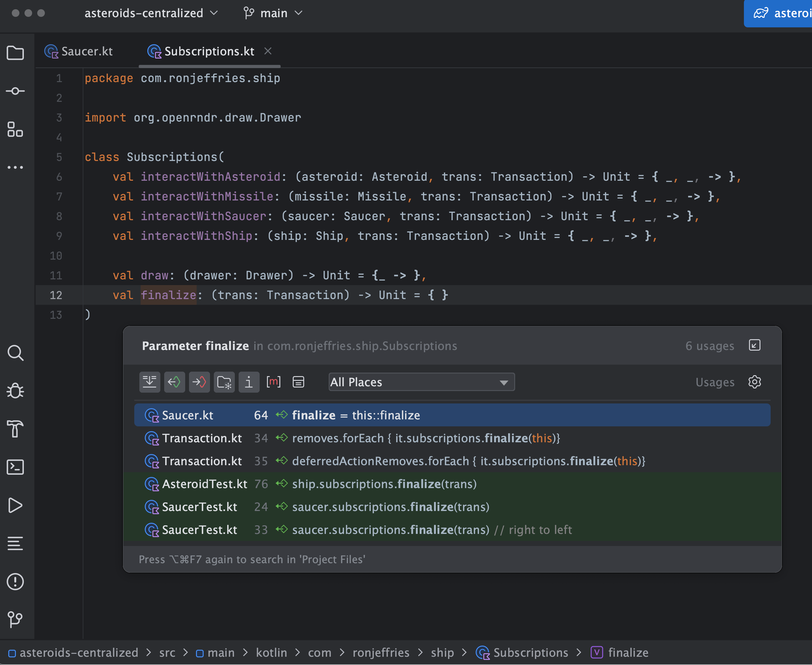The width and height of the screenshot is (812, 665).
Task: Click interactWithMissile in the code
Action: click(x=207, y=197)
